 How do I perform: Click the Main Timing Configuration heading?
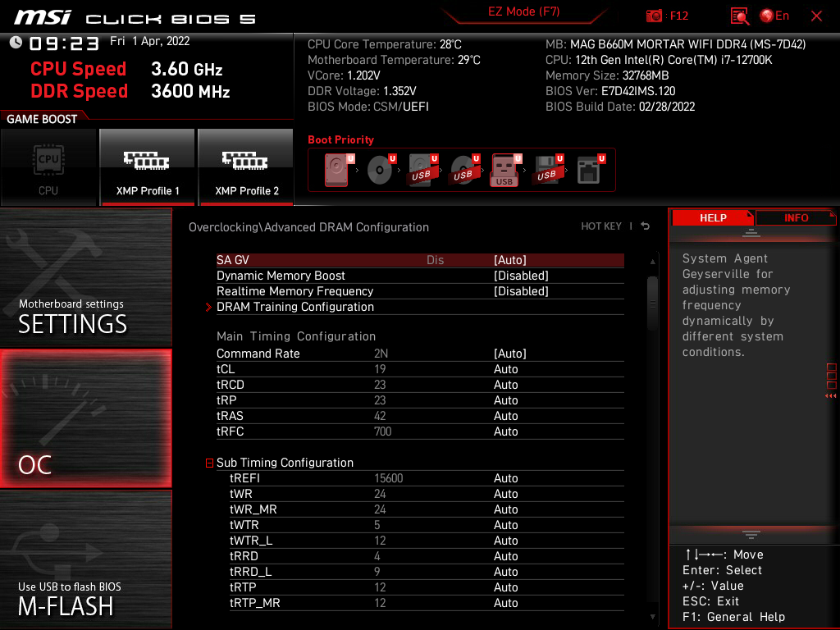296,336
